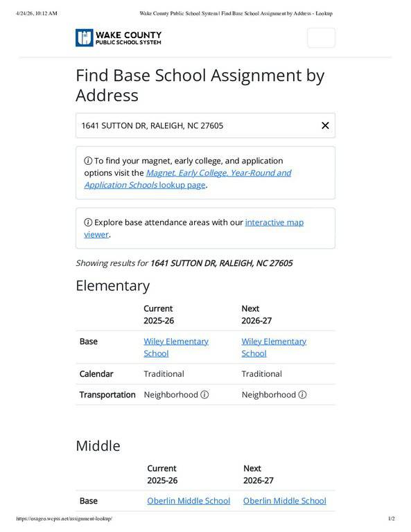The image size is (411, 532).
Task: Open next 2026-27 Oberlin Middle School link
Action: pyautogui.click(x=284, y=501)
